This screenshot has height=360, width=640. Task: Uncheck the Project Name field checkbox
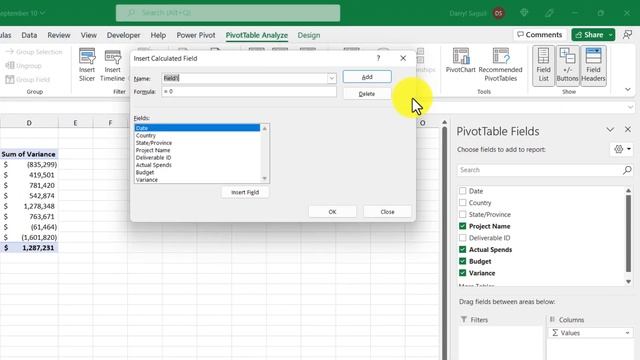tap(462, 226)
